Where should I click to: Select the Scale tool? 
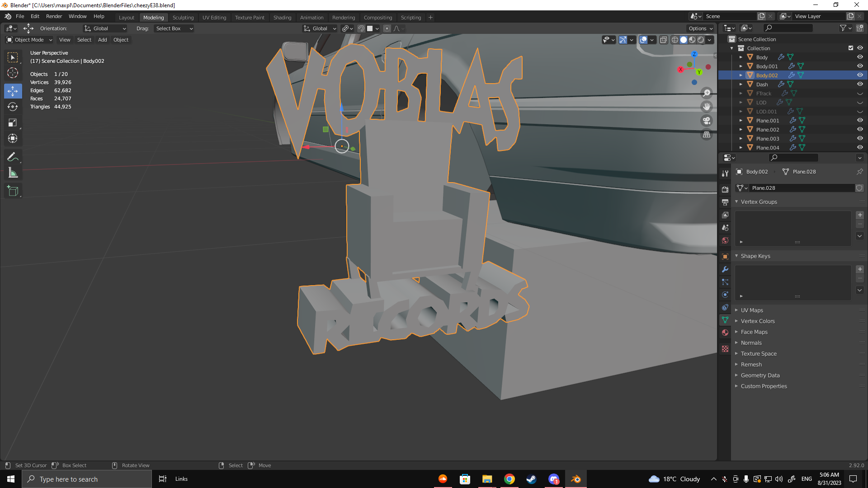point(13,123)
